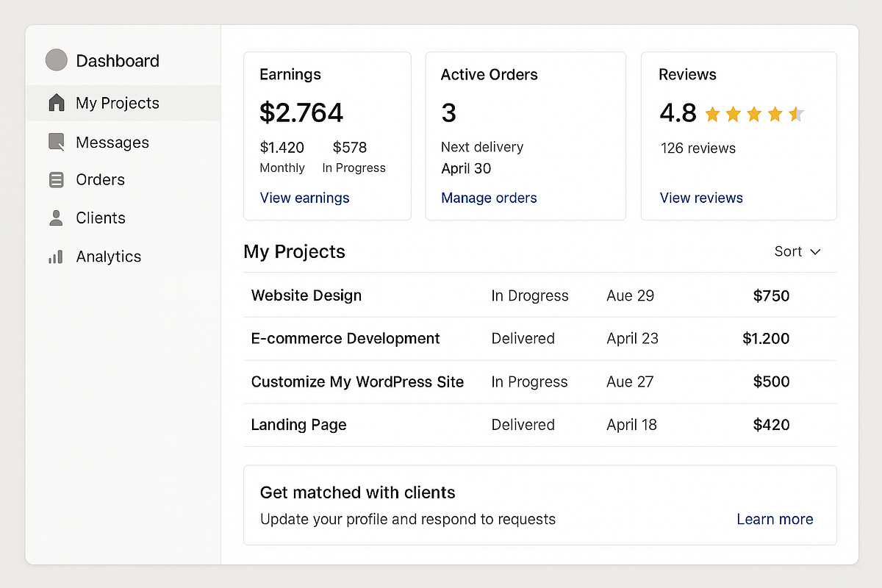This screenshot has width=882, height=588.
Task: Click the 126 reviews text
Action: [698, 148]
